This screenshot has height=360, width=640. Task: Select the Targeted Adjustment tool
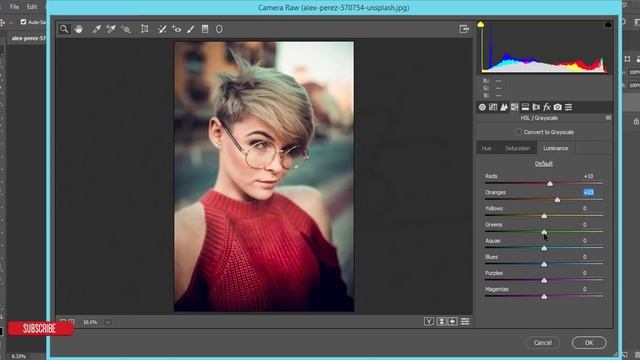126,29
